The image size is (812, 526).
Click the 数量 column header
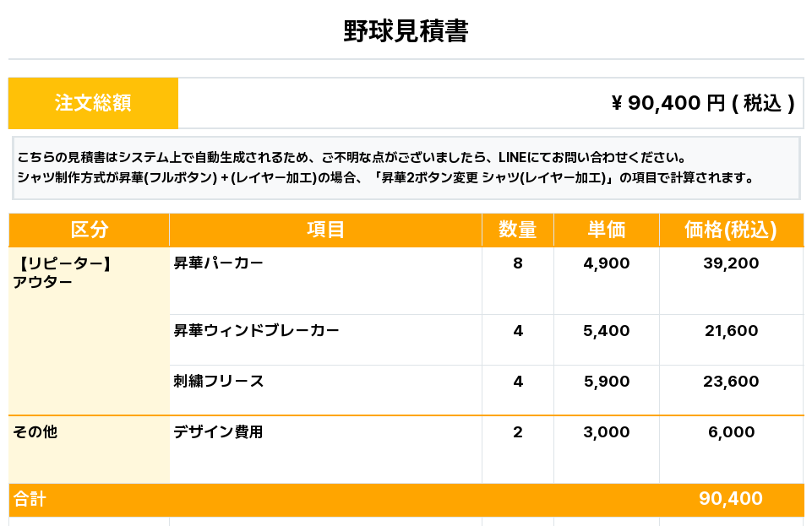click(517, 230)
